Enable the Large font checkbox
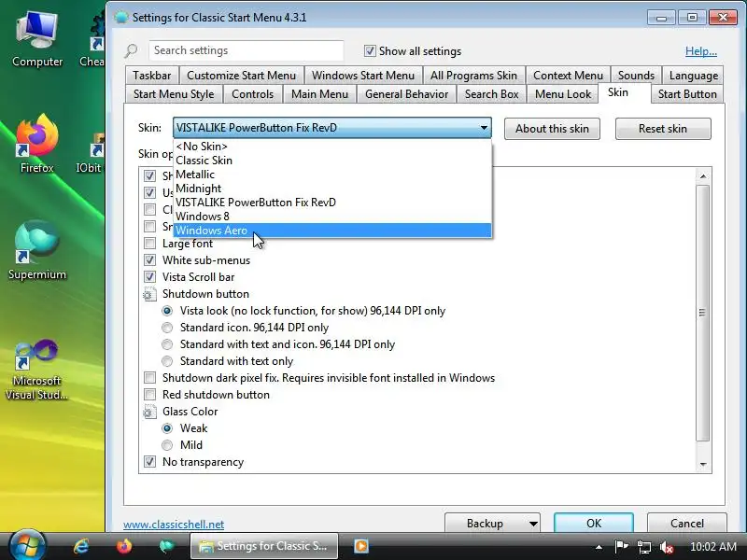The height and width of the screenshot is (560, 747). [x=149, y=244]
